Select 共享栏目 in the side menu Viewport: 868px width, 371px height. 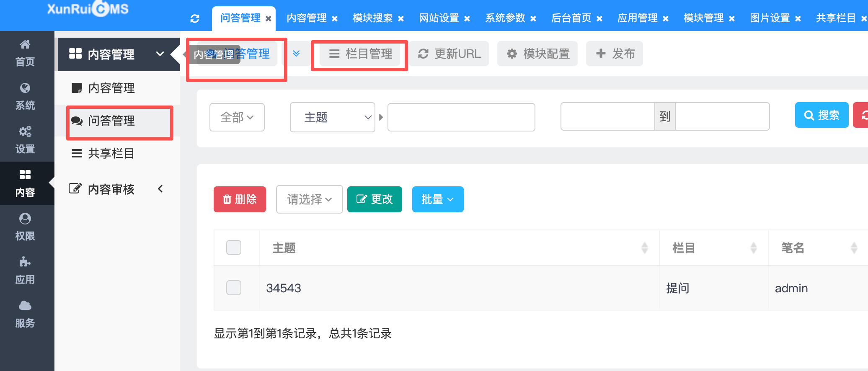pyautogui.click(x=111, y=153)
